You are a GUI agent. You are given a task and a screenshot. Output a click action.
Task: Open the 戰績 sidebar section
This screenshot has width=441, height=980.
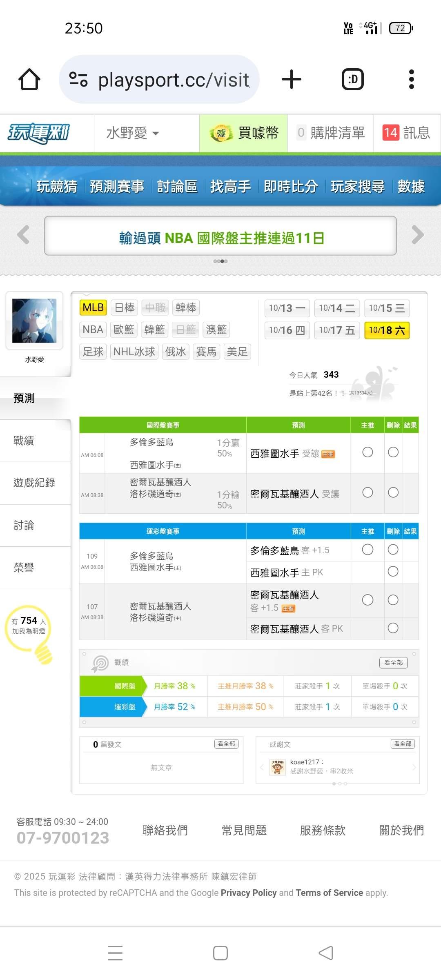tap(35, 441)
